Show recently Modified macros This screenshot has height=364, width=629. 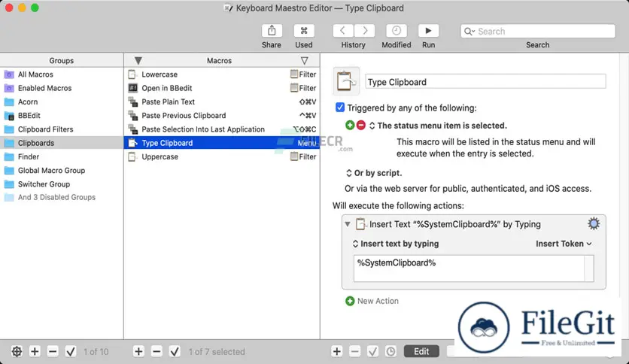(397, 31)
